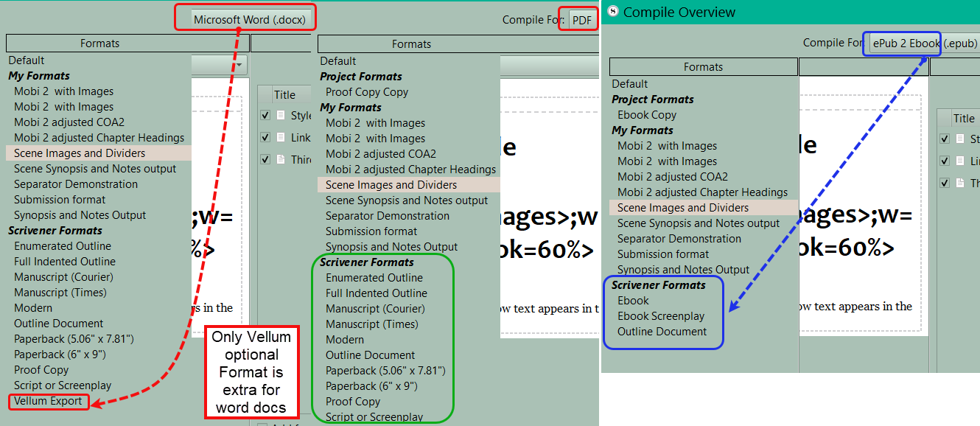Select Default format in the PDF panel
980x426 pixels.
[x=338, y=61]
